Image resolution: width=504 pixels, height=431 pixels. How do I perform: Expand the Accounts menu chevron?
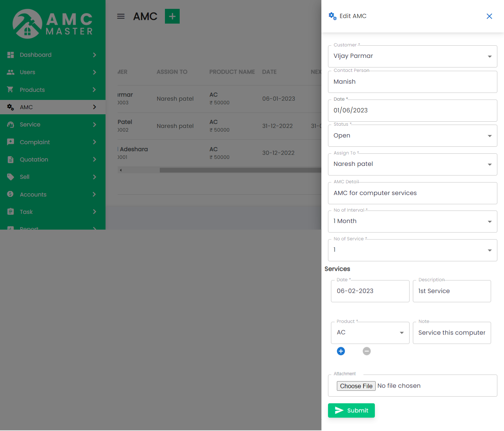point(94,194)
